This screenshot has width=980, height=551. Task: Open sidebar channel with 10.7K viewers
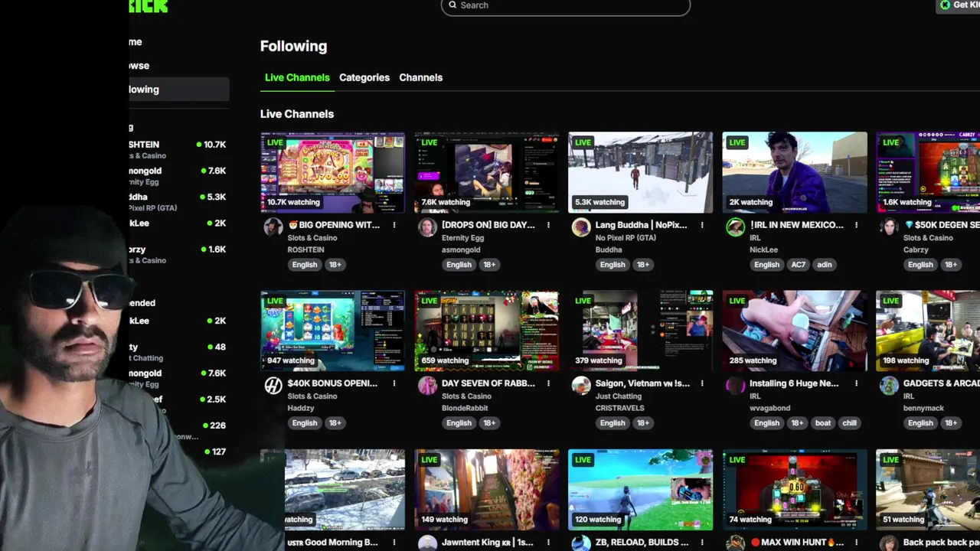pos(178,149)
